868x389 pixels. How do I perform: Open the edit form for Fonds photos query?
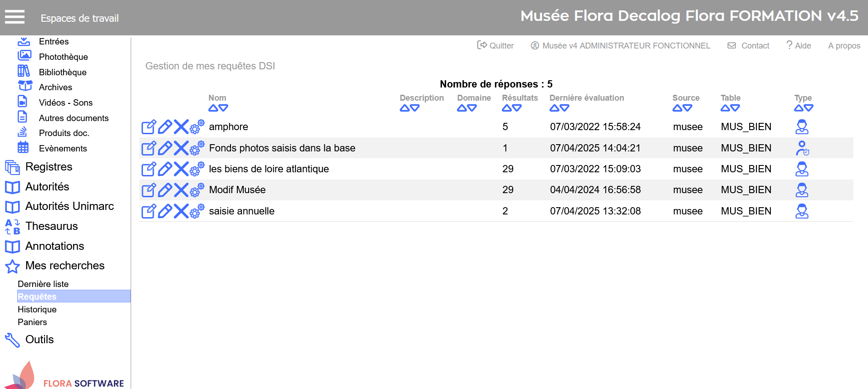click(149, 148)
